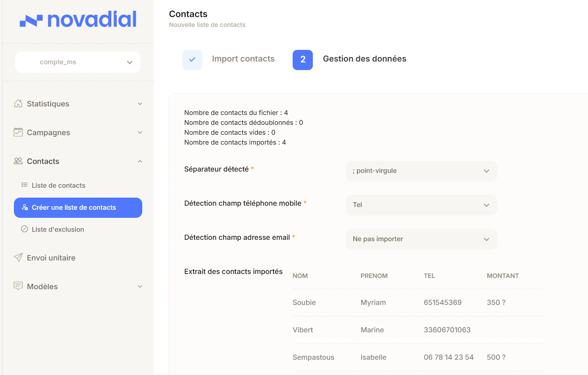Select the Gestion des données step
The width and height of the screenshot is (588, 375).
(x=364, y=59)
